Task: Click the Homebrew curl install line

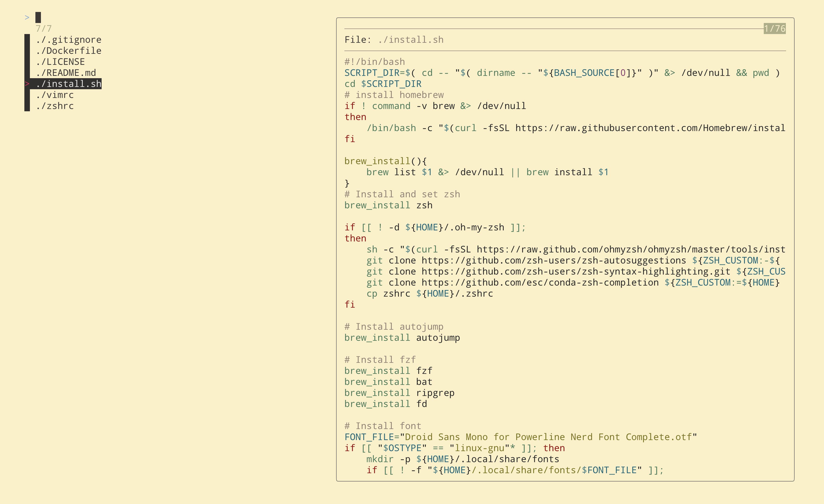Action: [576, 128]
